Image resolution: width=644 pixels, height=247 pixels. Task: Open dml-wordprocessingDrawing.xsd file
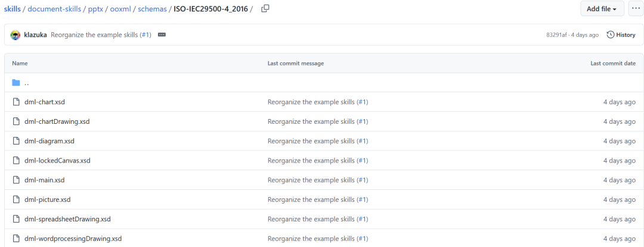(x=73, y=239)
